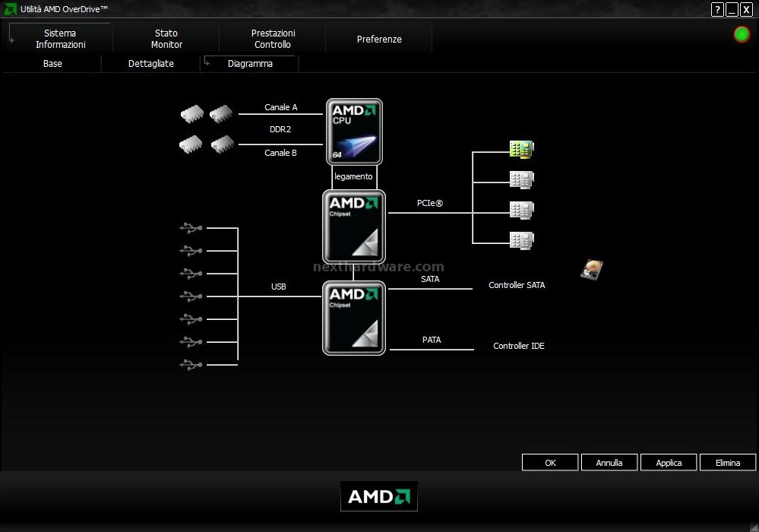Click the AMD CPU chip icon
This screenshot has height=532, width=759.
click(354, 131)
